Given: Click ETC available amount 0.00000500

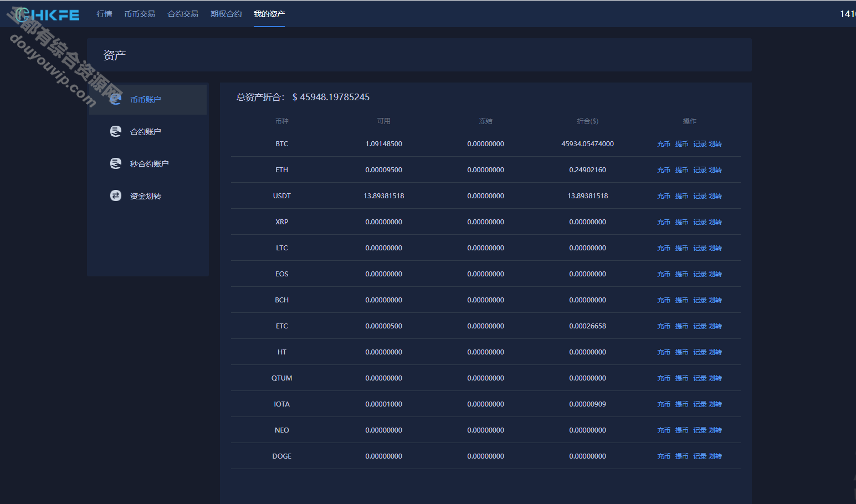Looking at the screenshot, I should (x=384, y=326).
